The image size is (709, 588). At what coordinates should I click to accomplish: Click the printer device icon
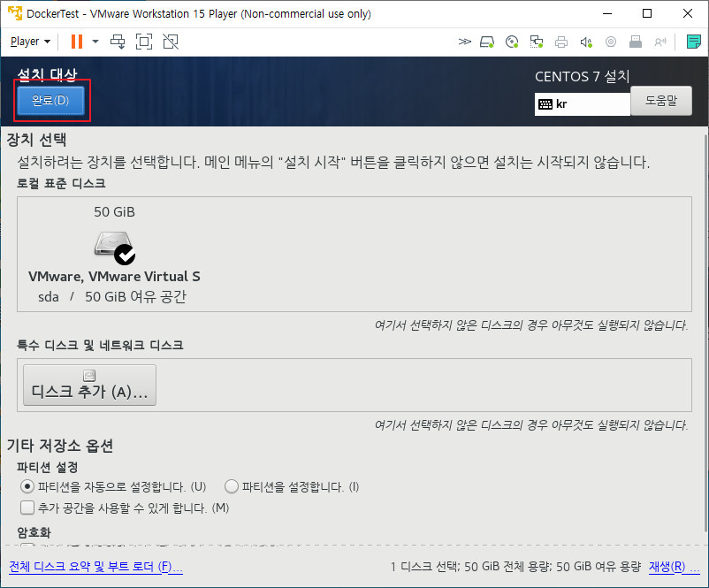coord(561,42)
